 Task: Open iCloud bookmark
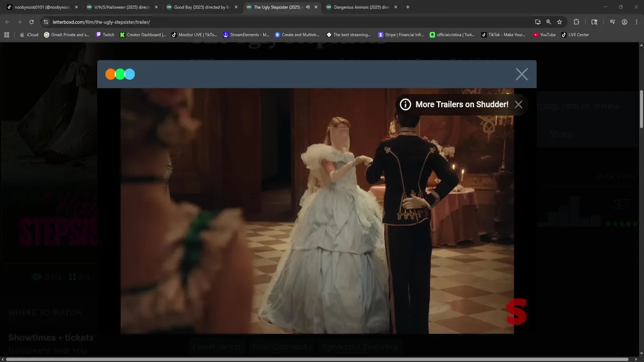pos(29,35)
